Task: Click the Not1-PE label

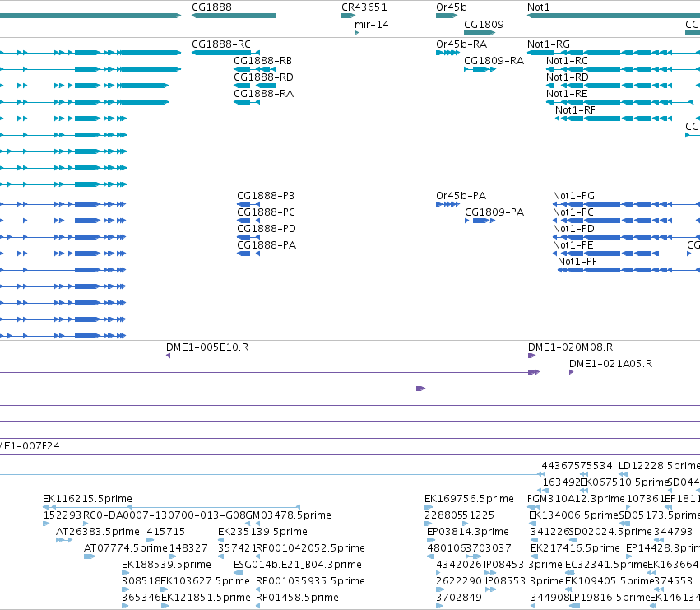Action: pos(573,245)
